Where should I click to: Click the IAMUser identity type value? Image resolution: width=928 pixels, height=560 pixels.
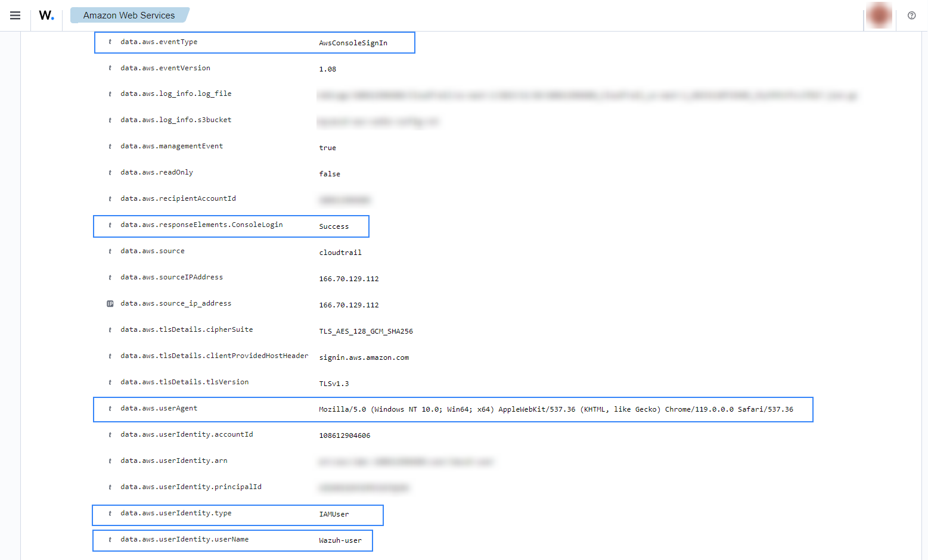334,514
